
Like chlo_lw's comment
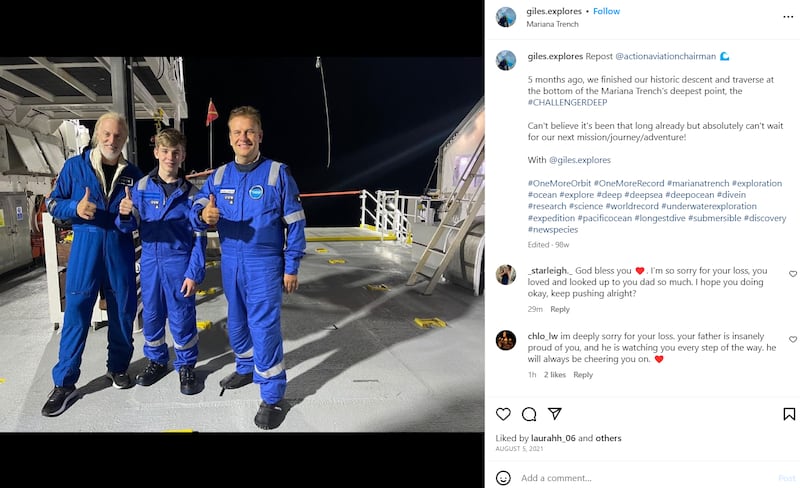(793, 340)
